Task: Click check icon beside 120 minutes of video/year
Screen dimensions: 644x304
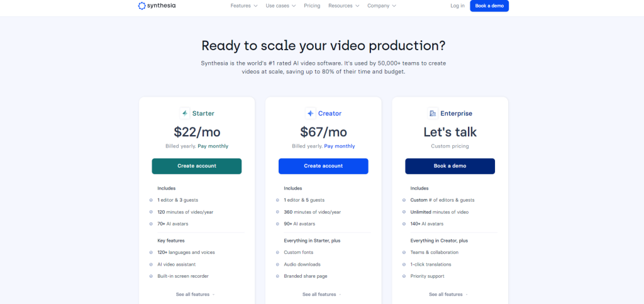Action: coord(151,212)
